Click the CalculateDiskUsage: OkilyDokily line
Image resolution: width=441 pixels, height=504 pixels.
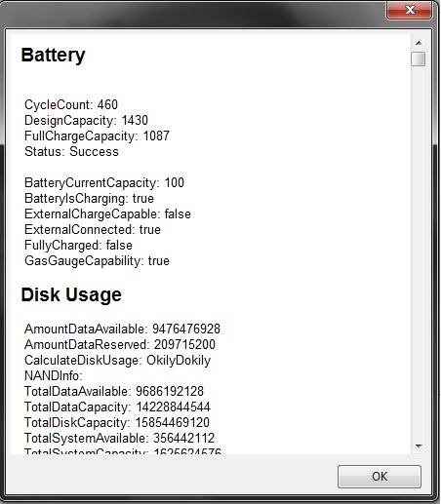click(117, 360)
